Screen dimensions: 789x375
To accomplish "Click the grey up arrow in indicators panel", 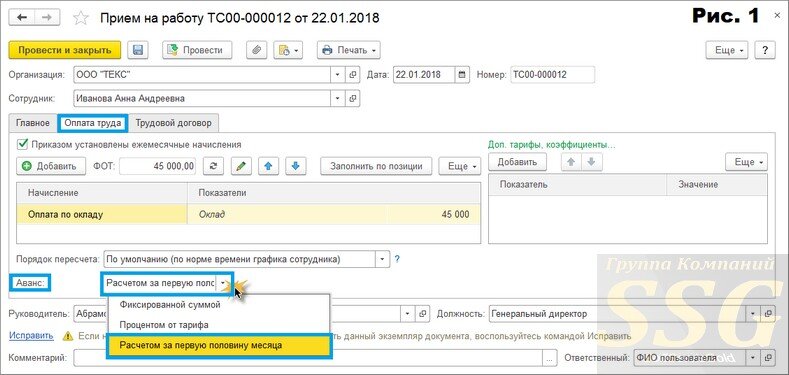I will point(571,162).
